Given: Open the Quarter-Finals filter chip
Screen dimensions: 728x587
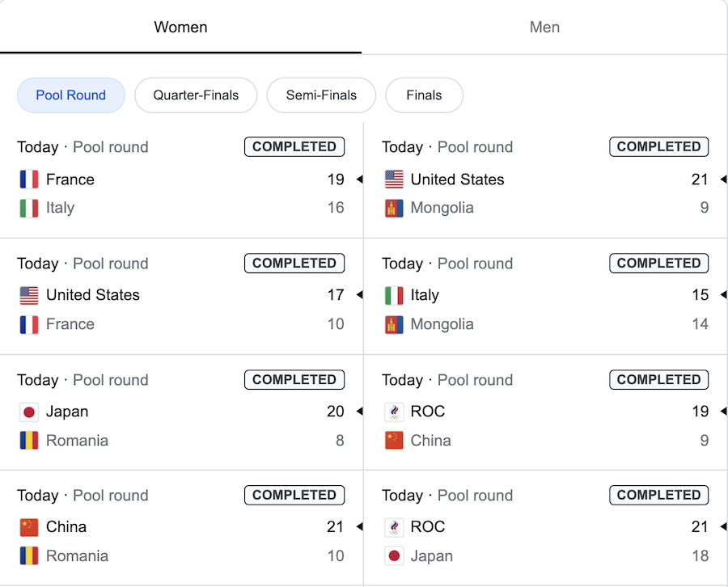Looking at the screenshot, I should pyautogui.click(x=196, y=95).
